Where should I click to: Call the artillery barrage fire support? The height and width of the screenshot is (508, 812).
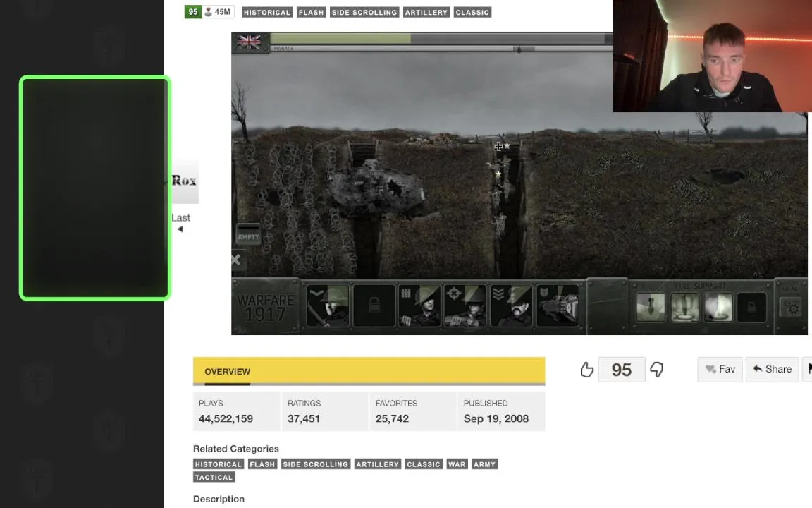pos(684,307)
